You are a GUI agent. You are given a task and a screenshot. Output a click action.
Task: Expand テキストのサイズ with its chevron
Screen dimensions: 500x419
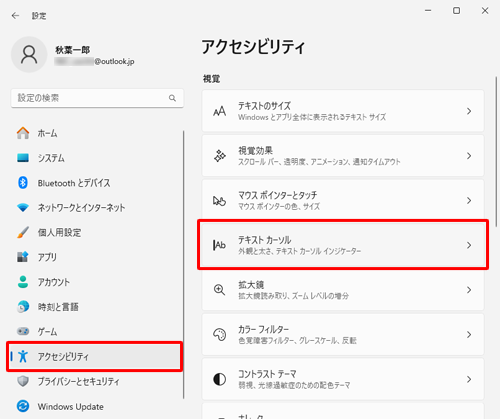pos(469,111)
